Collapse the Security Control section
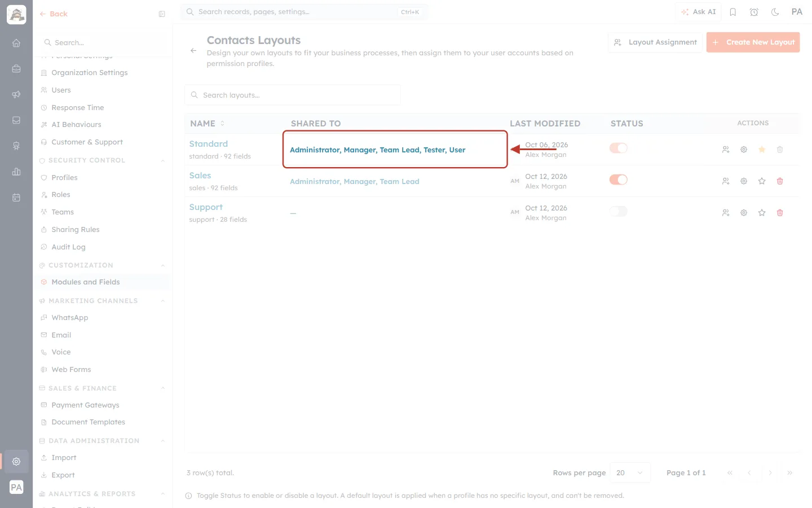812x508 pixels. click(x=163, y=161)
